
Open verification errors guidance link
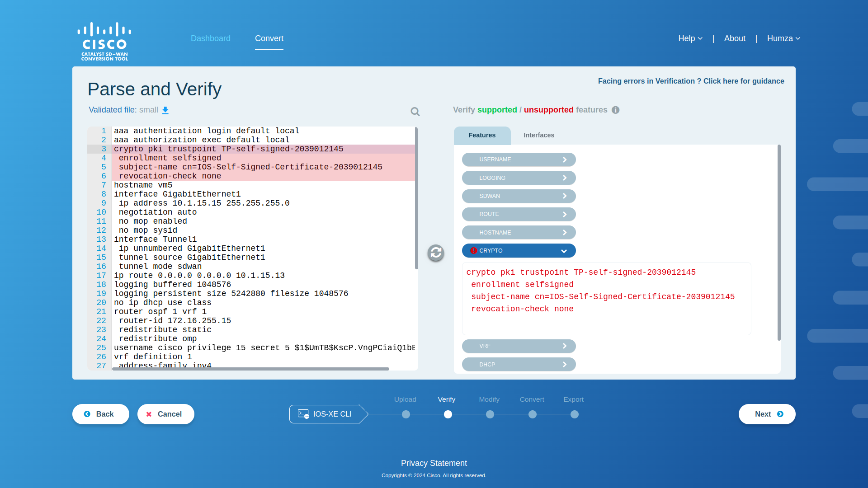691,81
